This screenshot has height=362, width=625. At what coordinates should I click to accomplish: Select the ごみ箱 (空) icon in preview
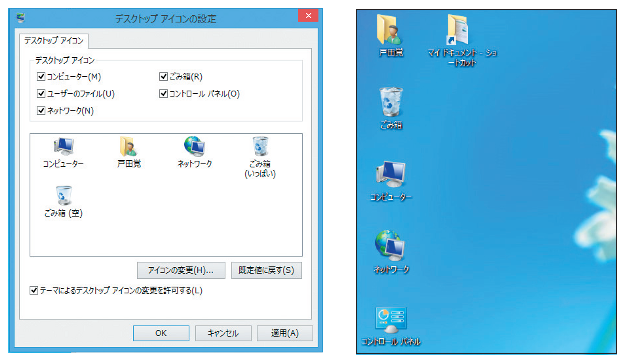63,202
